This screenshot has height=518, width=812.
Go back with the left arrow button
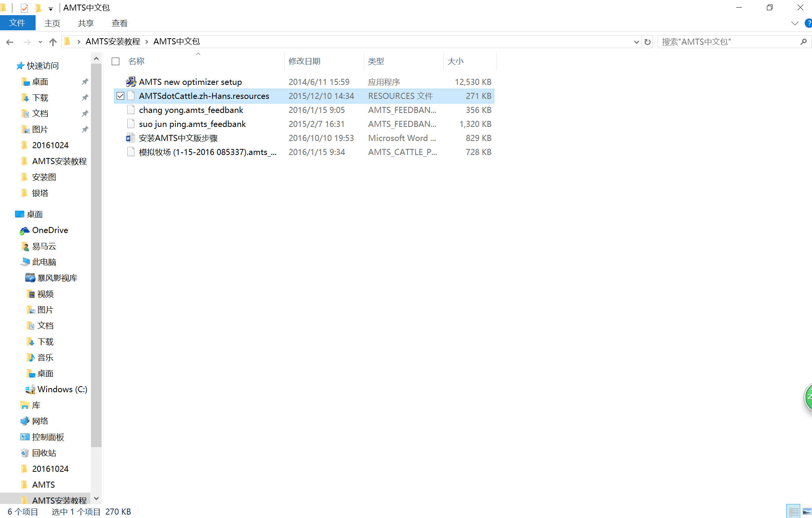[x=10, y=42]
